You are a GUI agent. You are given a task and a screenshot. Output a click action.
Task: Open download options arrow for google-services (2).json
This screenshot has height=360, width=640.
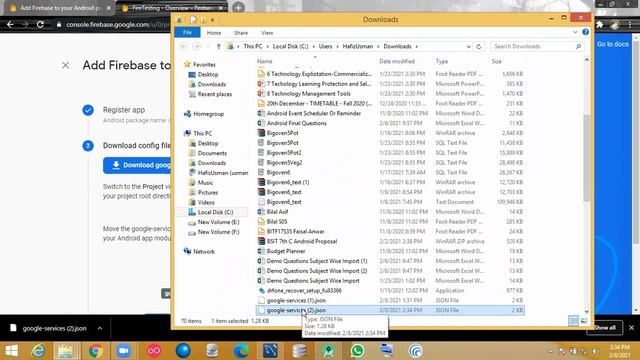click(x=100, y=328)
